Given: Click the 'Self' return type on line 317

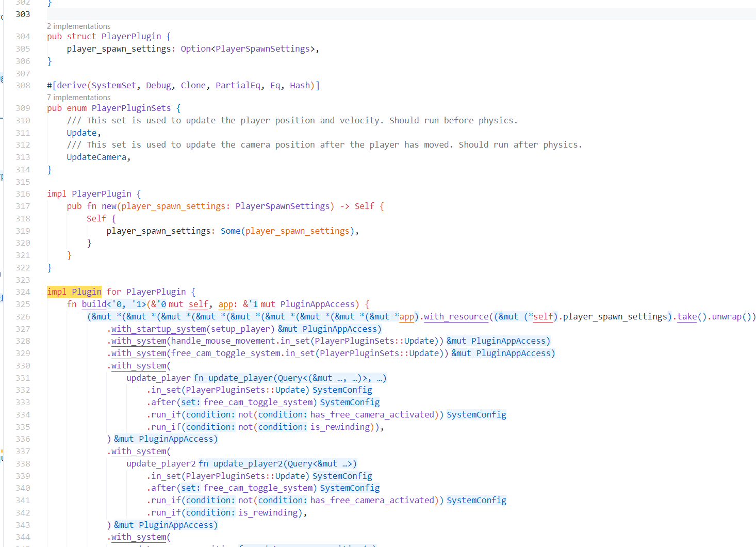Looking at the screenshot, I should [x=365, y=206].
